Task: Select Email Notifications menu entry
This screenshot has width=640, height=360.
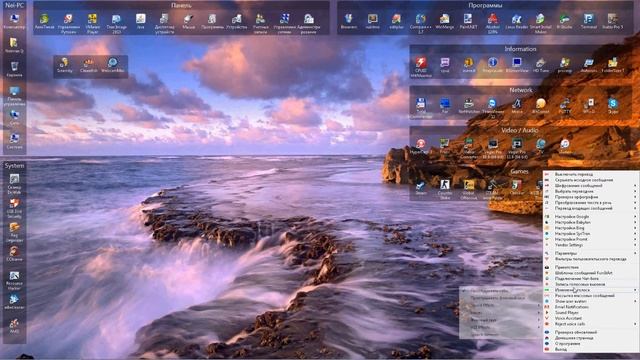Action: click(x=591, y=307)
